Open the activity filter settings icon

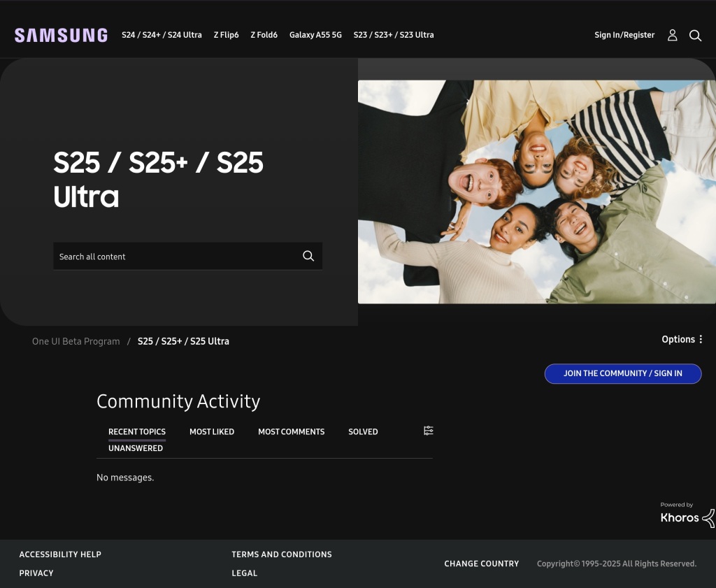coord(429,431)
